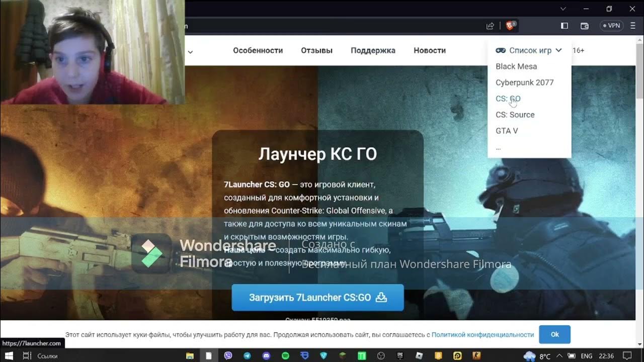The image size is (644, 362).
Task: Click the Ссылки toolbar on taskbar
Action: (47, 356)
